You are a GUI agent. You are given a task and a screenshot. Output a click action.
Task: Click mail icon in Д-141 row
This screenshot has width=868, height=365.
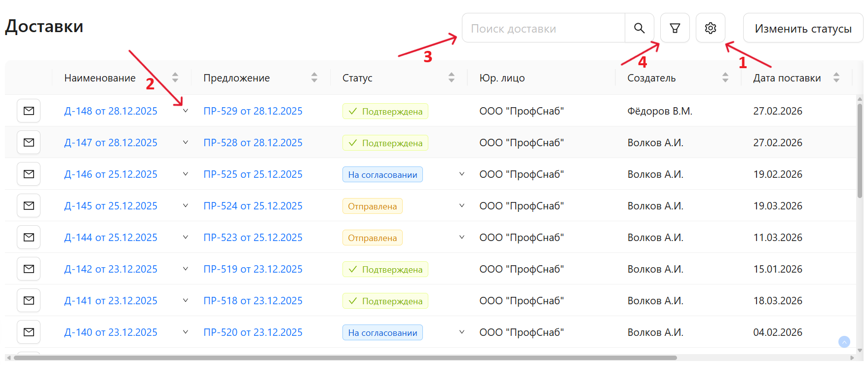pos(29,300)
